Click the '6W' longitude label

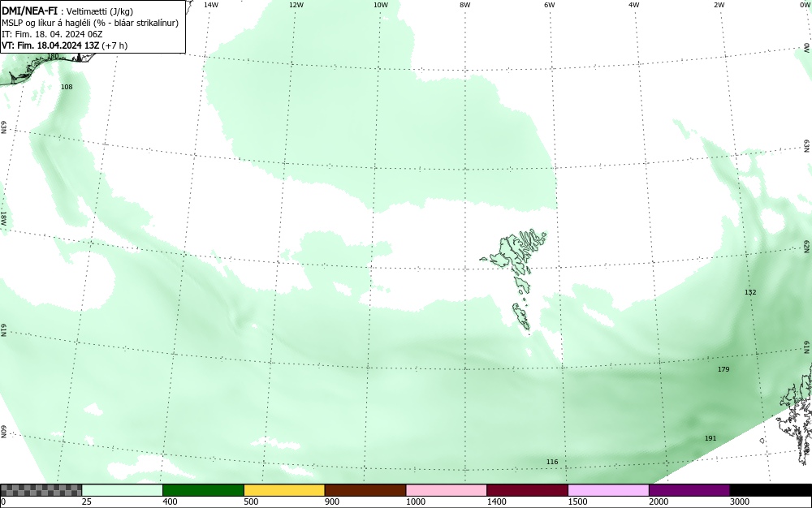[550, 5]
